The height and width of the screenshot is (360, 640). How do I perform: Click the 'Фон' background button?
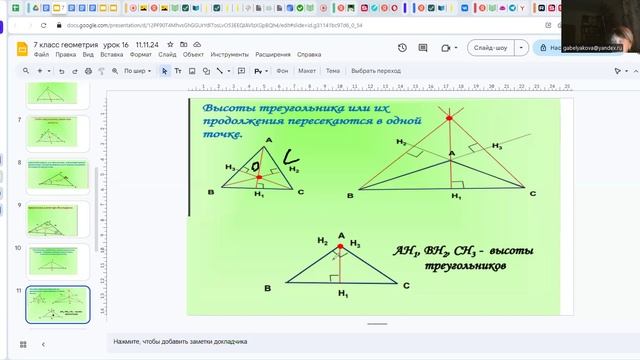coord(282,71)
